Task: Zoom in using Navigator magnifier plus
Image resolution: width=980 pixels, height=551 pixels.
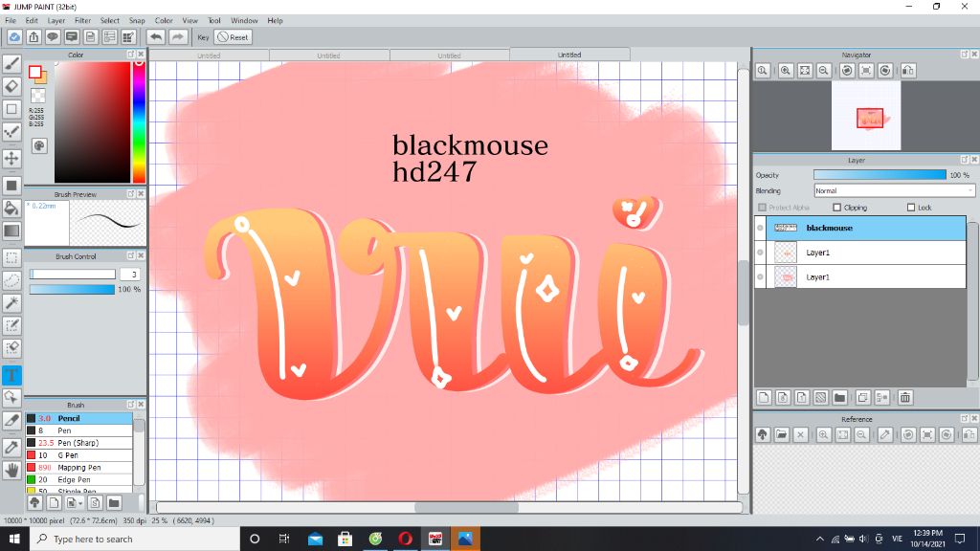Action: [x=786, y=71]
